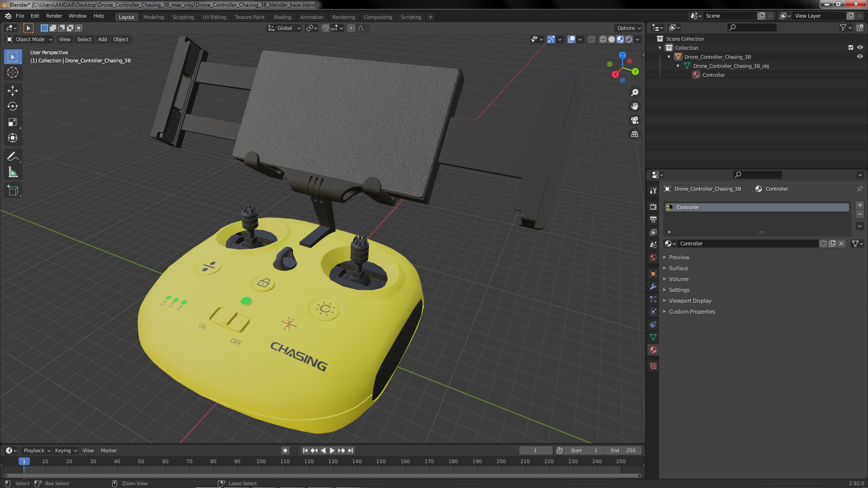This screenshot has width=868, height=488.
Task: Hide Drone_Controller_Chasing_3B object in outliner
Action: coord(860,56)
